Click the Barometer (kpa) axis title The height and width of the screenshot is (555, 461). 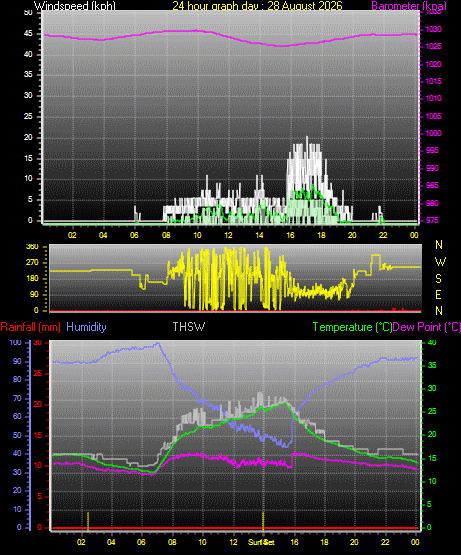pyautogui.click(x=409, y=6)
